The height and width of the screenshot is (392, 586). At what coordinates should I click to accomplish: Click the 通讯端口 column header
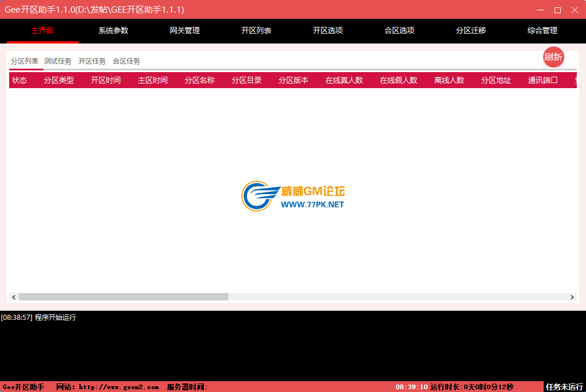[x=543, y=80]
